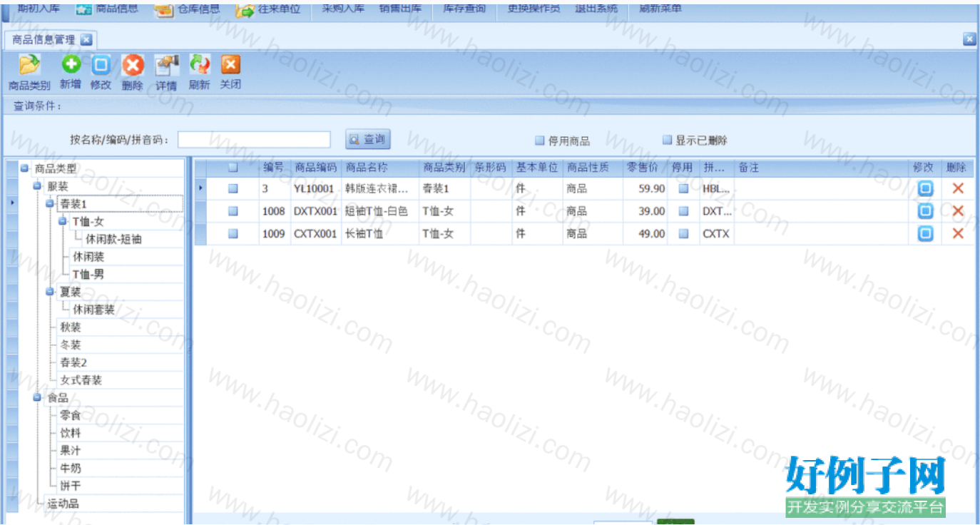This screenshot has width=980, height=525.
Task: Select 零食 in the category tree
Action: (x=71, y=415)
